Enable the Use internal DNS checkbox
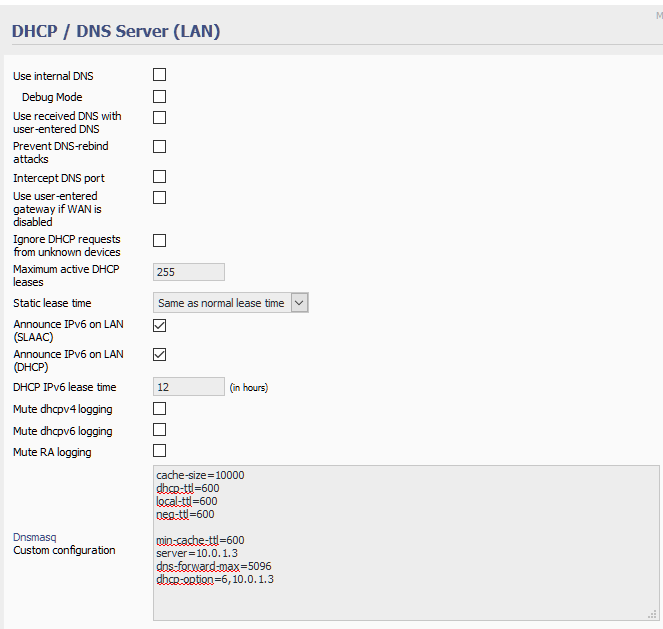 click(x=159, y=75)
